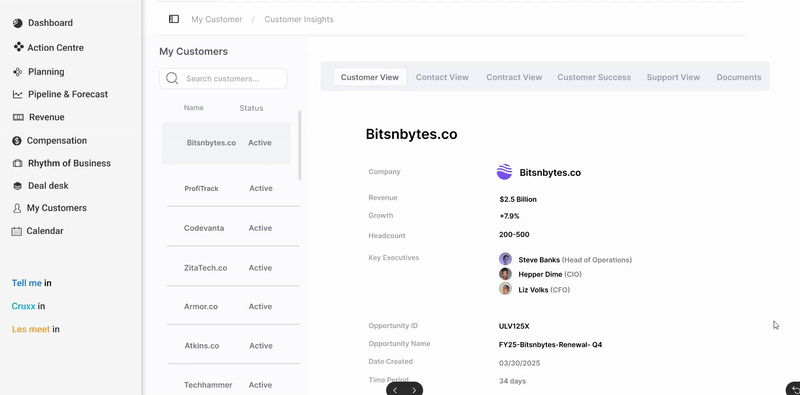Click the Bitsnbytes.co company logo
Viewport: 800px width, 395px height.
coord(504,172)
